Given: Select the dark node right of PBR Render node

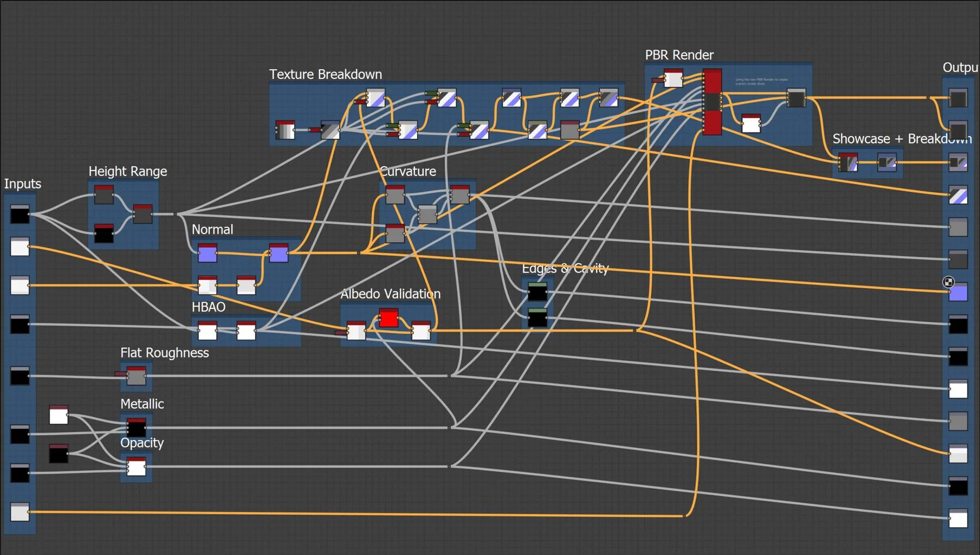Looking at the screenshot, I should (x=796, y=97).
